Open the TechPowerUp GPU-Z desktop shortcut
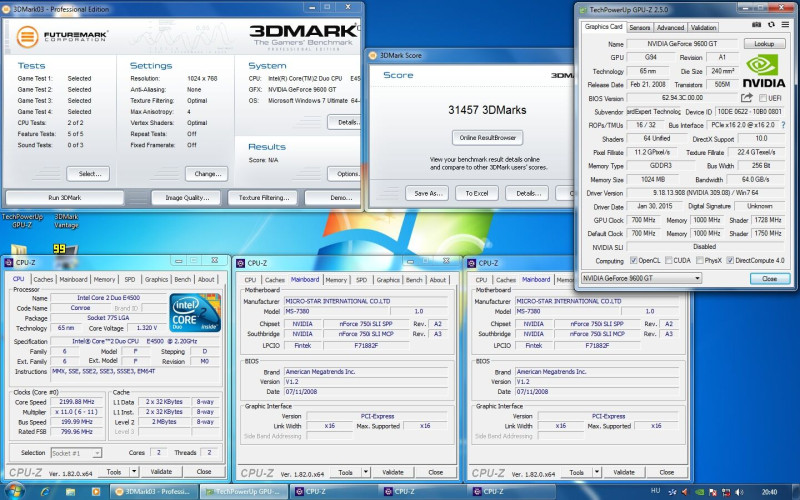This screenshot has height=500, width=800. (22, 220)
